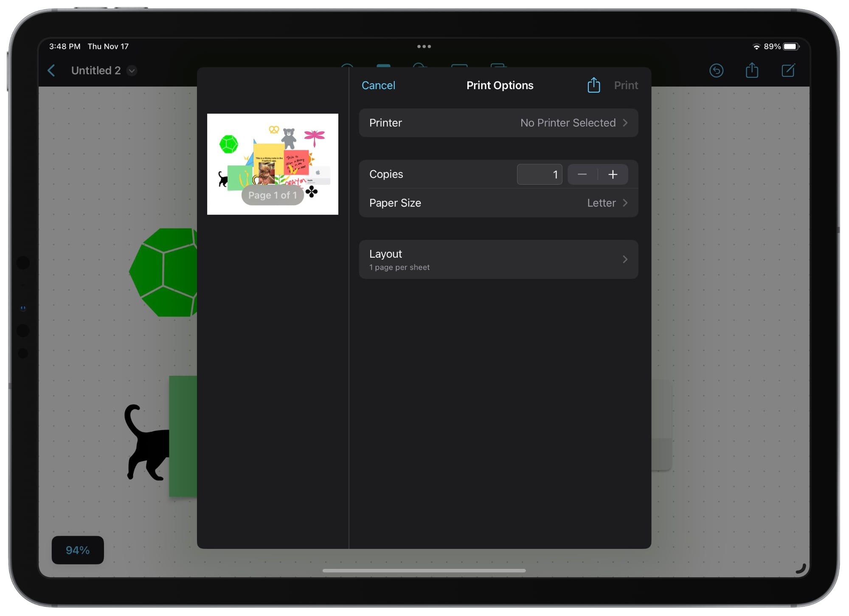The image size is (849, 616).
Task: Click the three-dot overflow menu icon
Action: (424, 45)
